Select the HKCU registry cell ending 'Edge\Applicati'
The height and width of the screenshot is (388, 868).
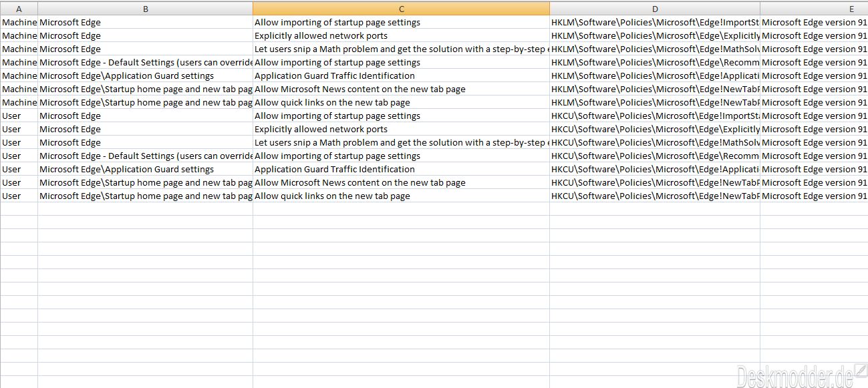pos(655,169)
